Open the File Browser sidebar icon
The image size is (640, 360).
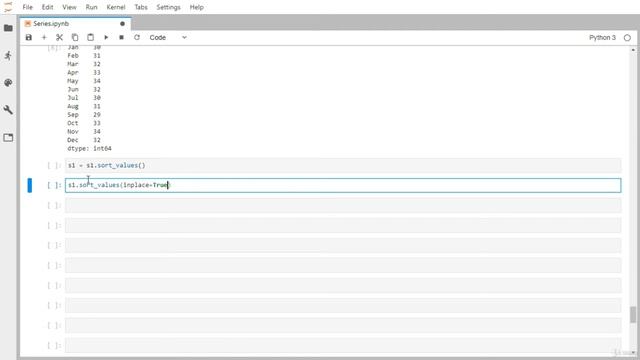[x=8, y=28]
